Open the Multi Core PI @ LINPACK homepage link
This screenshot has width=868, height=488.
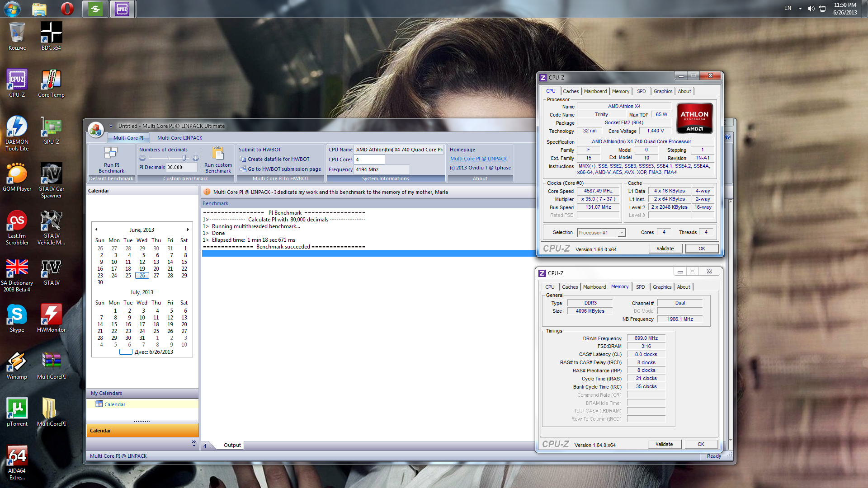pyautogui.click(x=478, y=159)
